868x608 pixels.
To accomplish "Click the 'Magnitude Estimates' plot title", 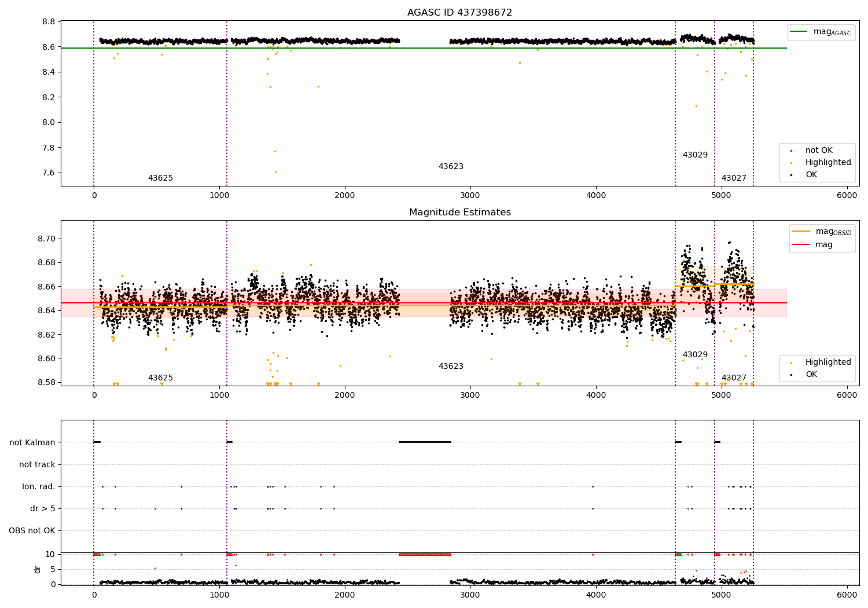I will [x=459, y=213].
